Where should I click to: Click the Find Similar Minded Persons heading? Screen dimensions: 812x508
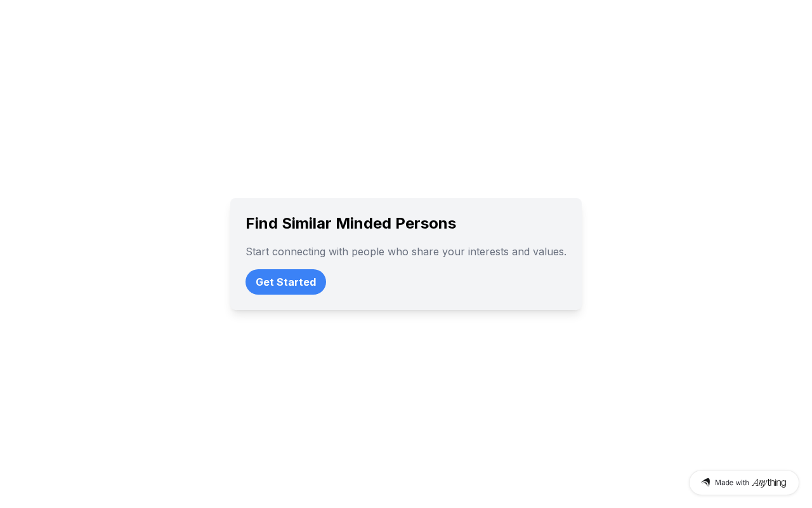pyautogui.click(x=350, y=224)
